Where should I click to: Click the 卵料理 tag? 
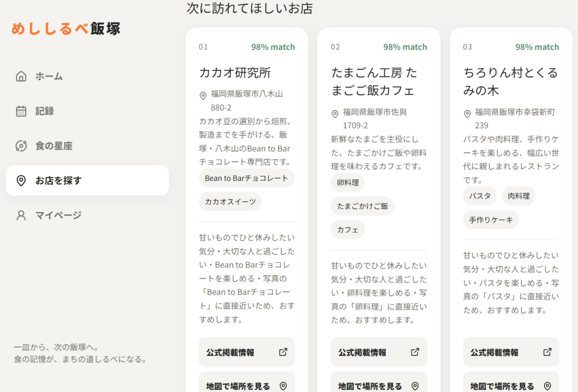(x=348, y=182)
